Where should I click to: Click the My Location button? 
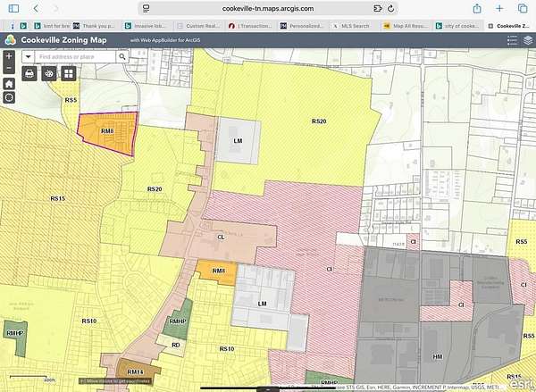coord(8,97)
